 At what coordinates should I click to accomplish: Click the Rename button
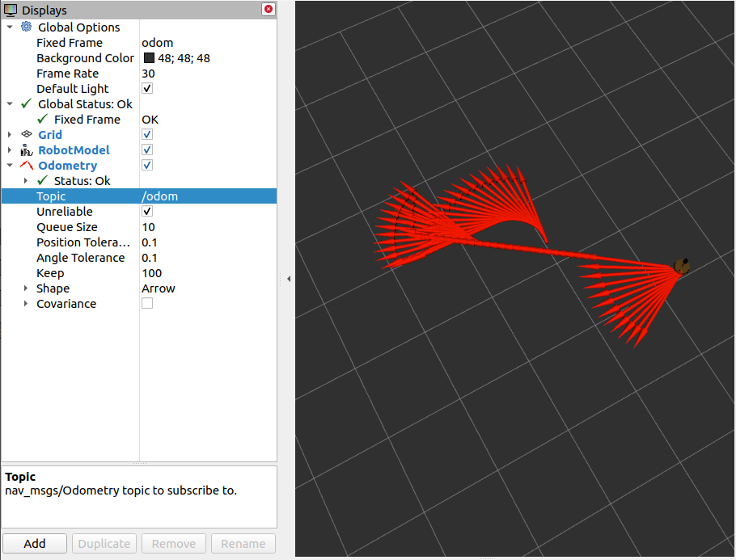coord(243,543)
